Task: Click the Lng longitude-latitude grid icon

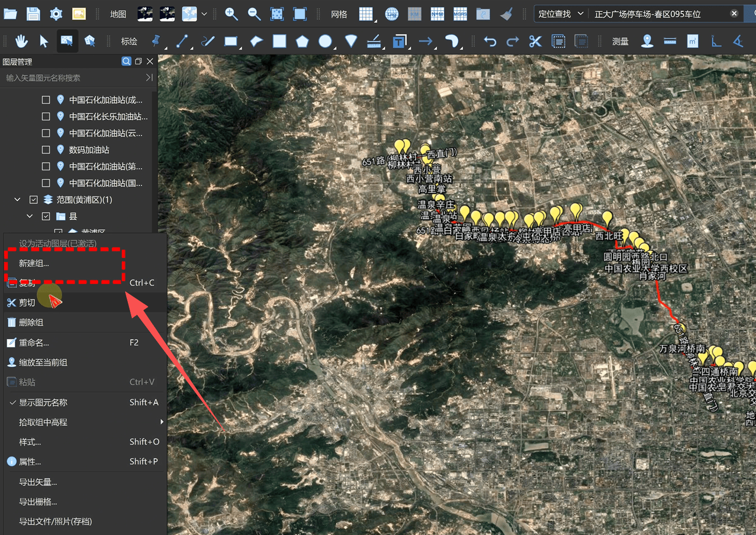Action: 392,14
